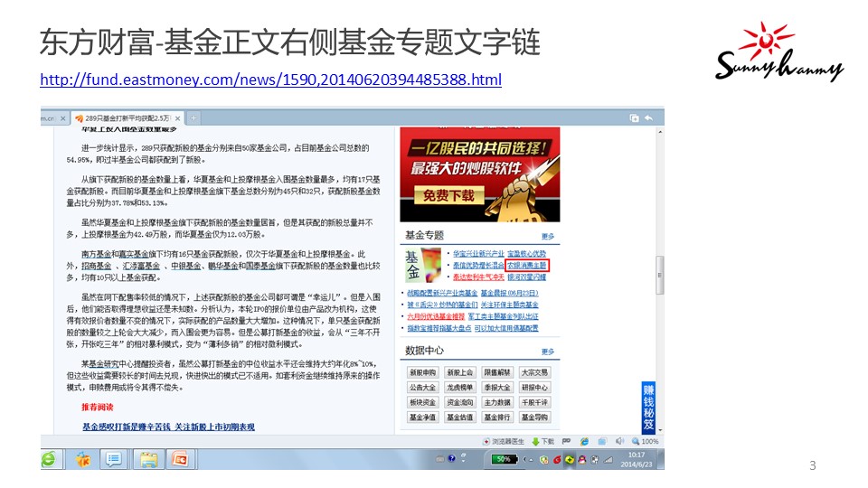This screenshot has width=868, height=488.
Task: Open the orange K-box taskbar icon
Action: [x=83, y=459]
